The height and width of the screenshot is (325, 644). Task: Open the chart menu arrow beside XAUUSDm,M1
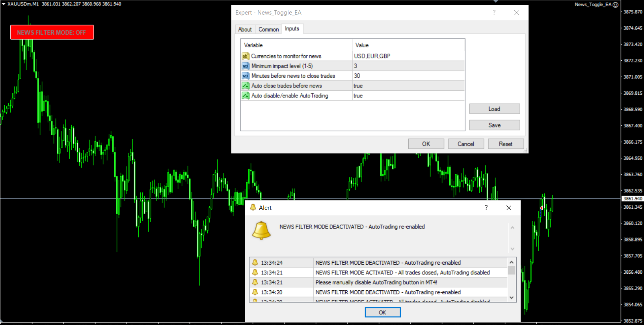tap(4, 4)
